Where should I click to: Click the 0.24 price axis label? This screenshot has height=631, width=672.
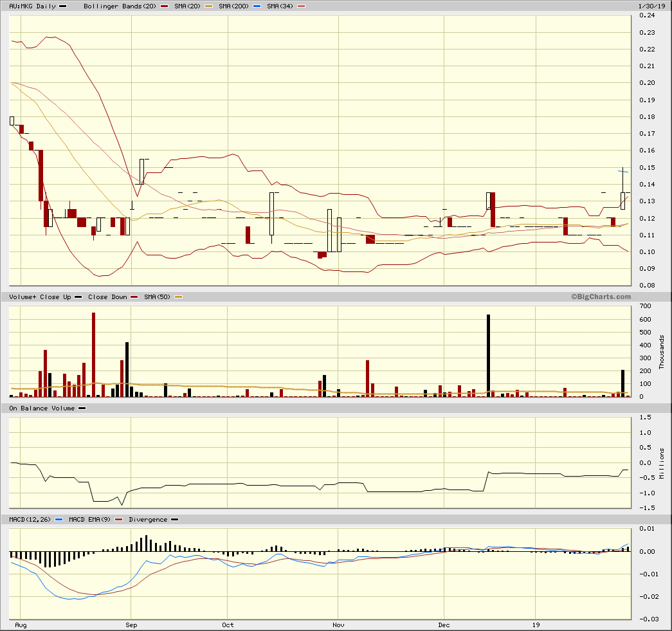[x=647, y=15]
